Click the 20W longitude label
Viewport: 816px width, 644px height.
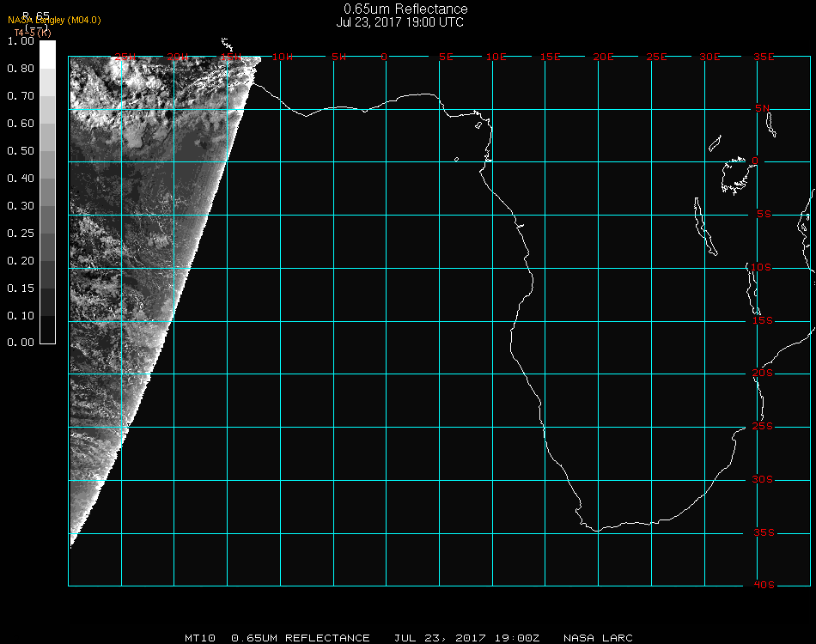click(178, 57)
